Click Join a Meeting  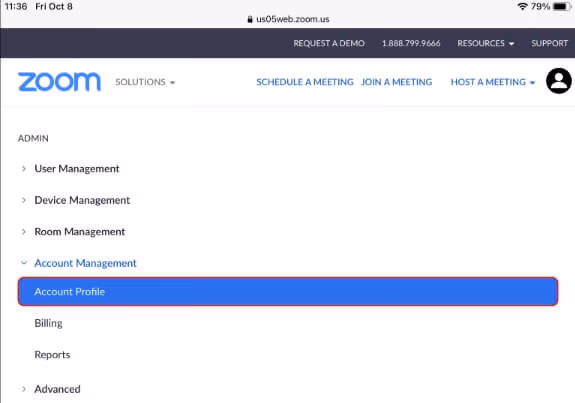click(x=396, y=82)
